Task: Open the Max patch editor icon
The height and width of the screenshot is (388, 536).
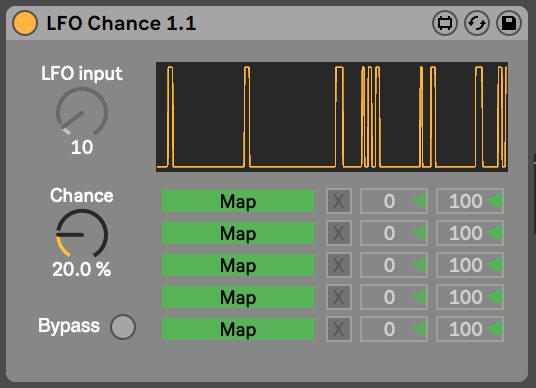Action: [445, 23]
